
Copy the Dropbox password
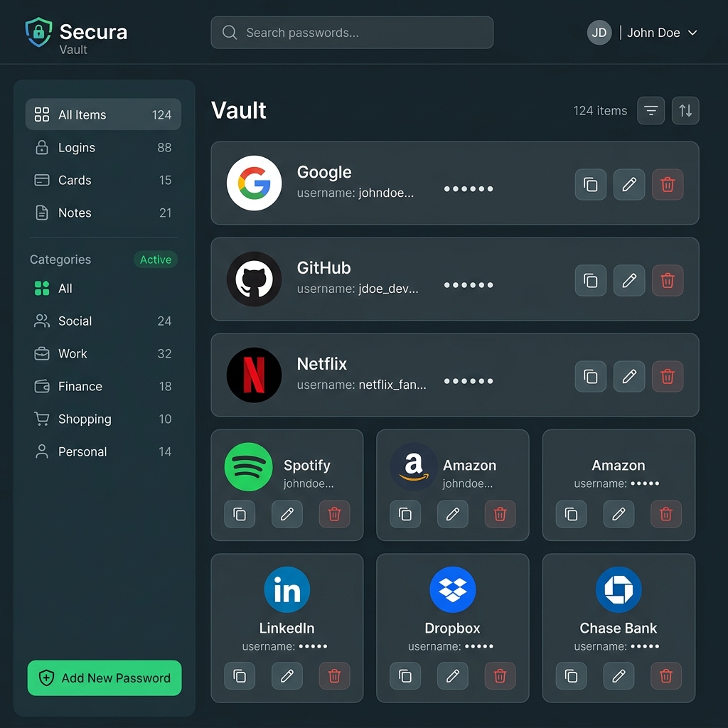coord(405,675)
